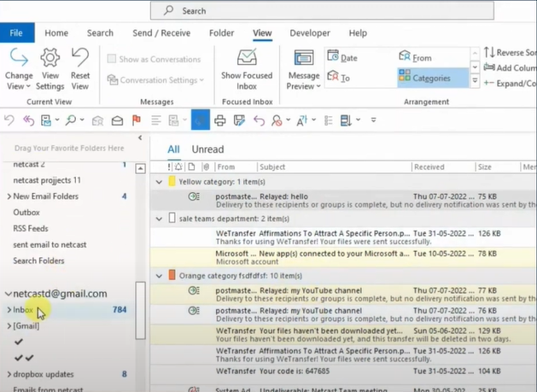Click the purple back-arrow reply icon
The width and height of the screenshot is (537, 392).
[260, 120]
